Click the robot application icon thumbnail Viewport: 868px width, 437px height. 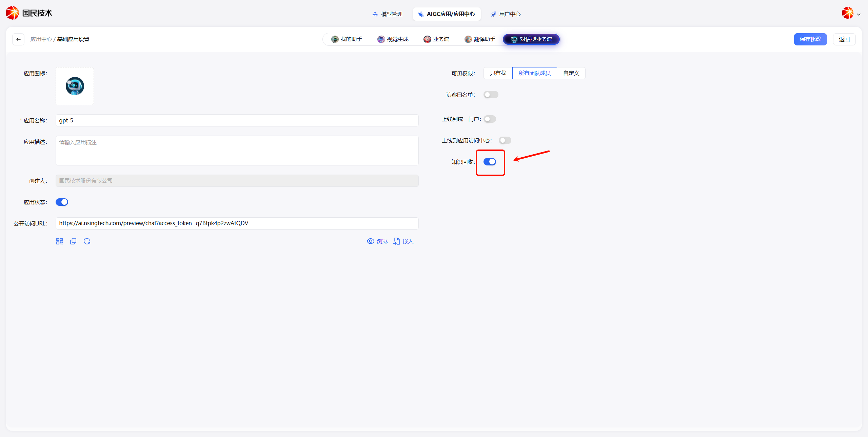[x=75, y=86]
